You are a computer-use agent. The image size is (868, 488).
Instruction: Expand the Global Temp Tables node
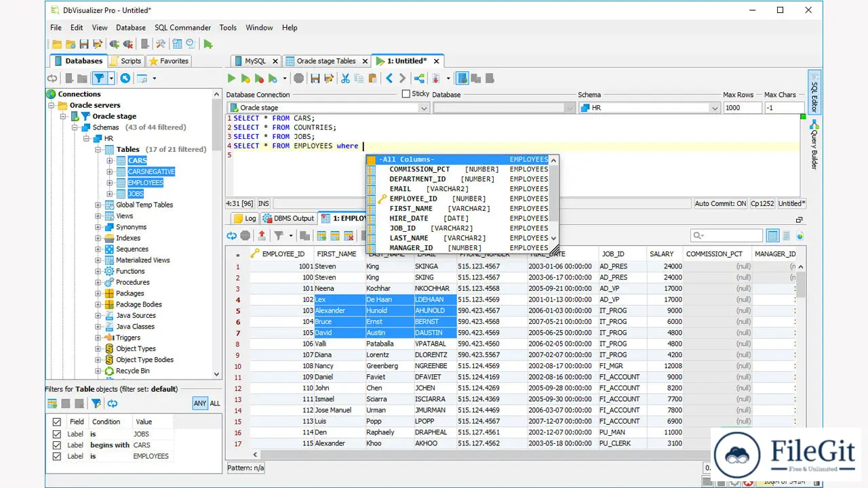[98, 205]
